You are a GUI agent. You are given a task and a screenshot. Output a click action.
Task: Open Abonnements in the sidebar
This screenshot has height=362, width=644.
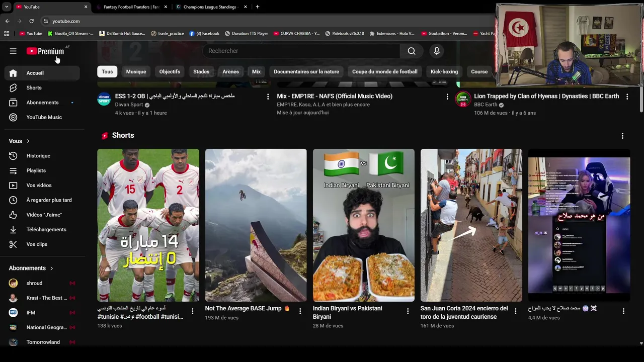(x=43, y=103)
